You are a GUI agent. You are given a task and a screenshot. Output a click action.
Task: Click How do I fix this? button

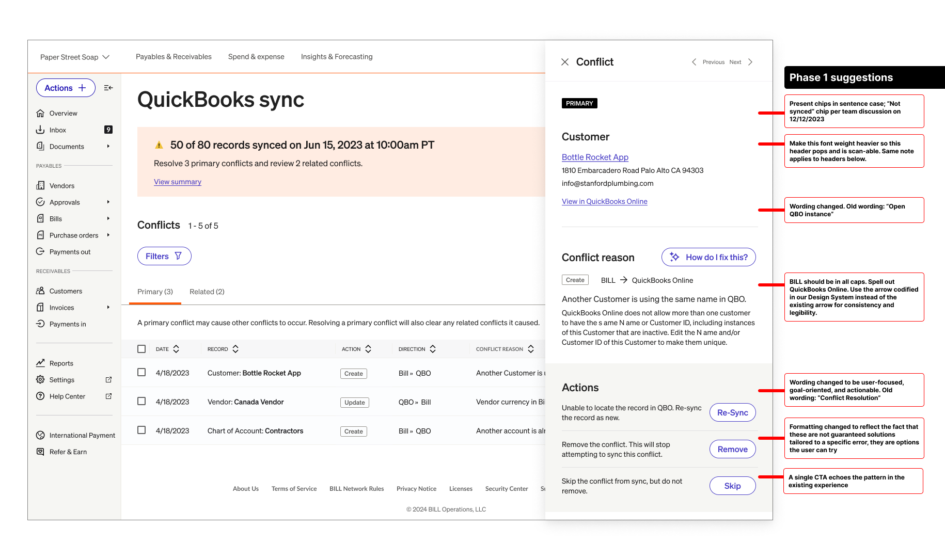click(708, 257)
